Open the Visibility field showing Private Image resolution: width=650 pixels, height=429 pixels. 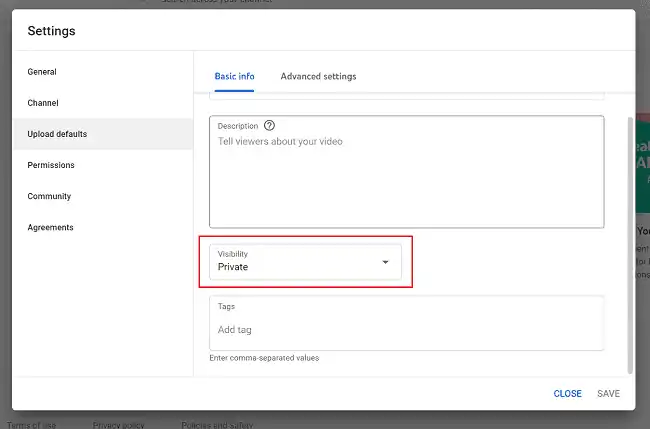[x=306, y=262]
